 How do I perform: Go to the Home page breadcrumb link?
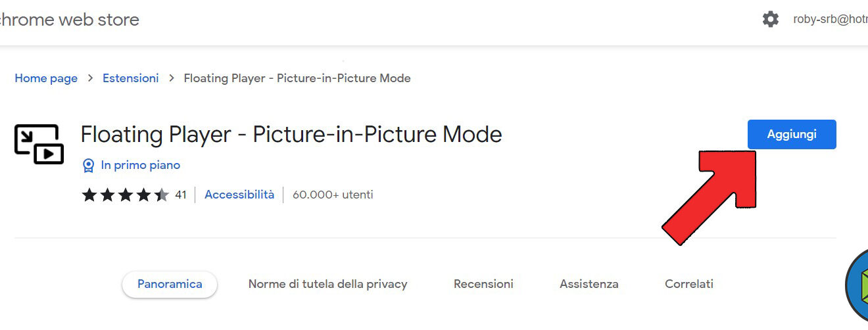tap(46, 78)
